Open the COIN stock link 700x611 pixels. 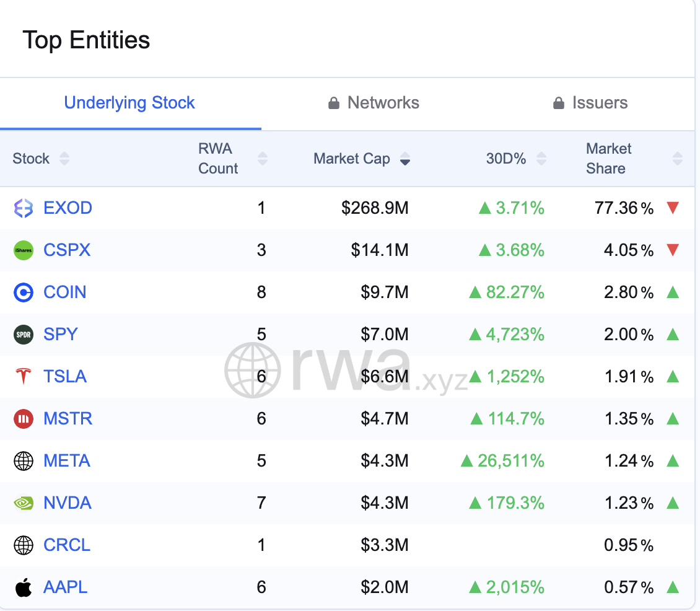(x=64, y=292)
